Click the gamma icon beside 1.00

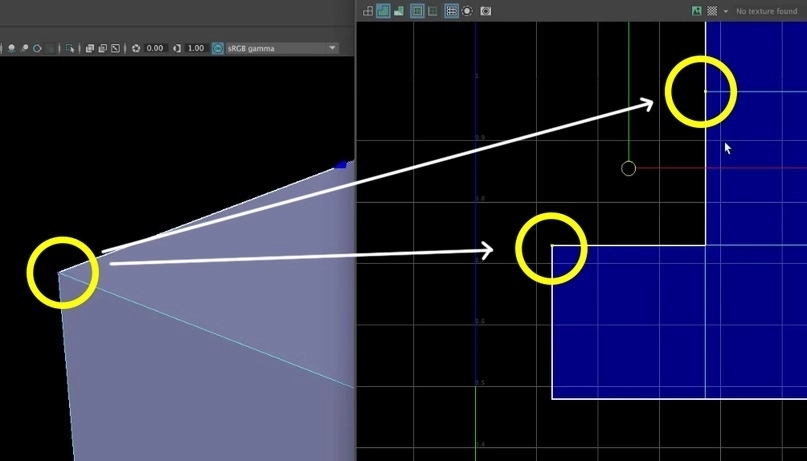point(178,48)
